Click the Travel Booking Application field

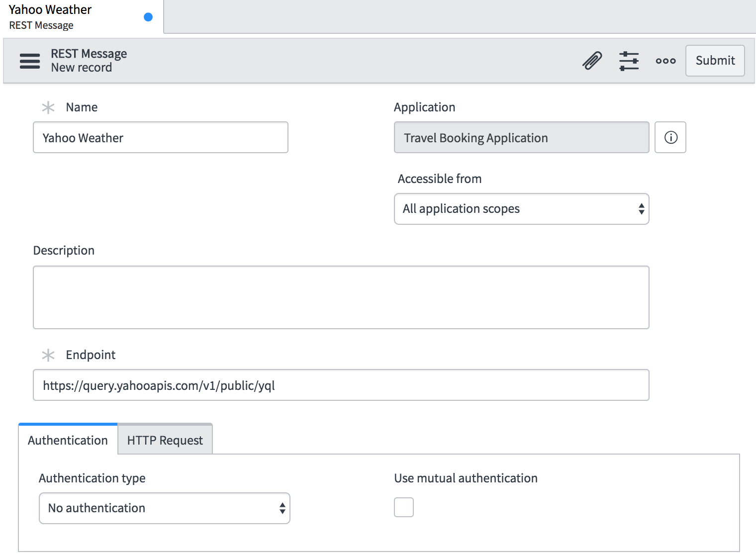[x=521, y=137]
